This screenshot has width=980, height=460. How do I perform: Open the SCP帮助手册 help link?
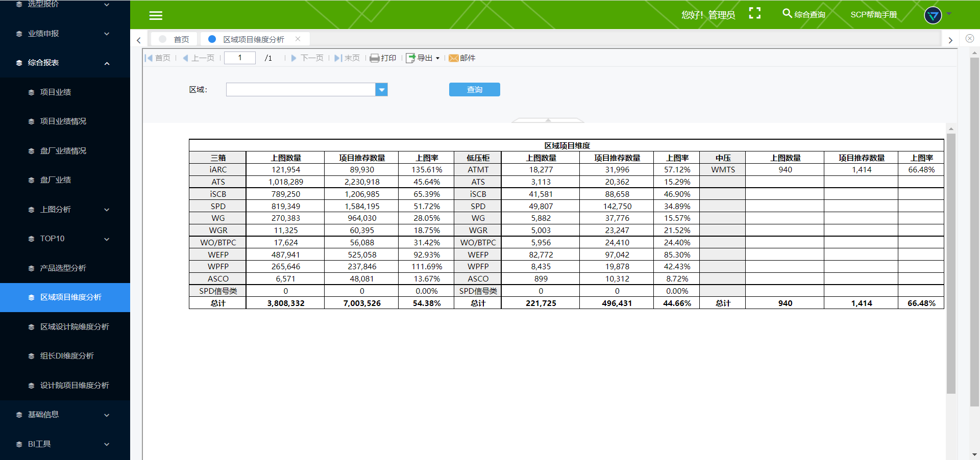873,14
